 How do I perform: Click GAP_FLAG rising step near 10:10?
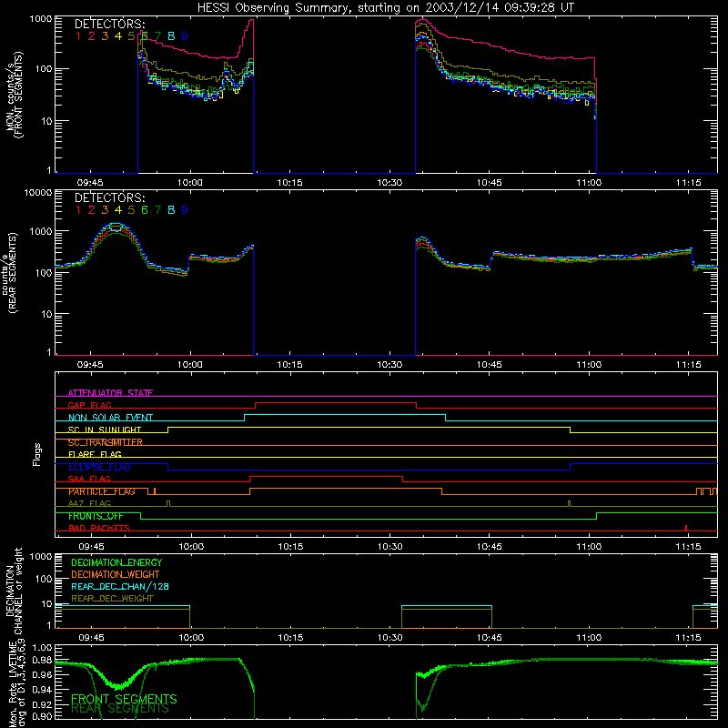point(256,405)
